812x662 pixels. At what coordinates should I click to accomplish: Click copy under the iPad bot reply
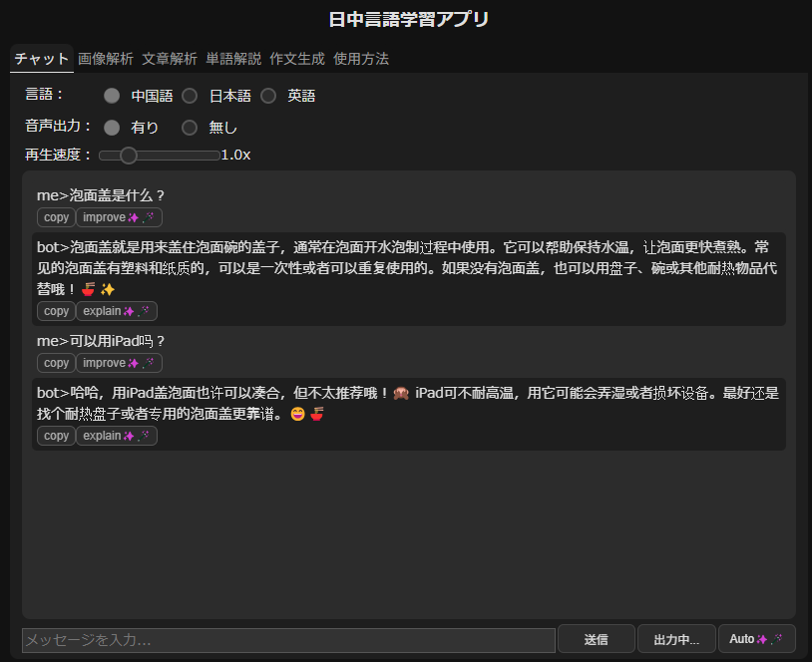coord(56,436)
